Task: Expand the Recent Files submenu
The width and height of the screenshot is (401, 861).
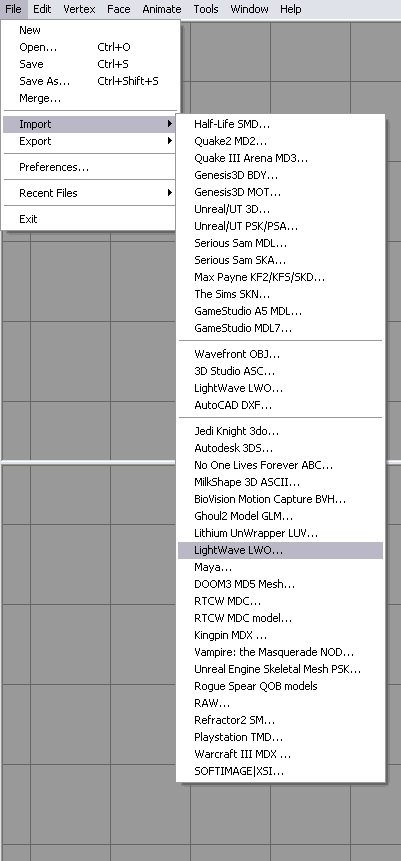Action: pyautogui.click(x=89, y=193)
